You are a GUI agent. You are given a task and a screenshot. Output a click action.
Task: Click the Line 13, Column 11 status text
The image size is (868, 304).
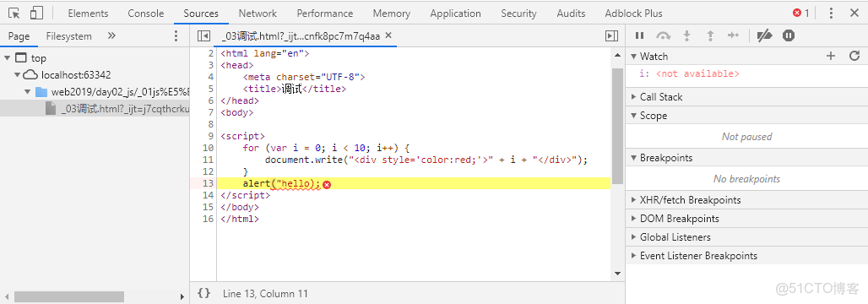point(265,294)
